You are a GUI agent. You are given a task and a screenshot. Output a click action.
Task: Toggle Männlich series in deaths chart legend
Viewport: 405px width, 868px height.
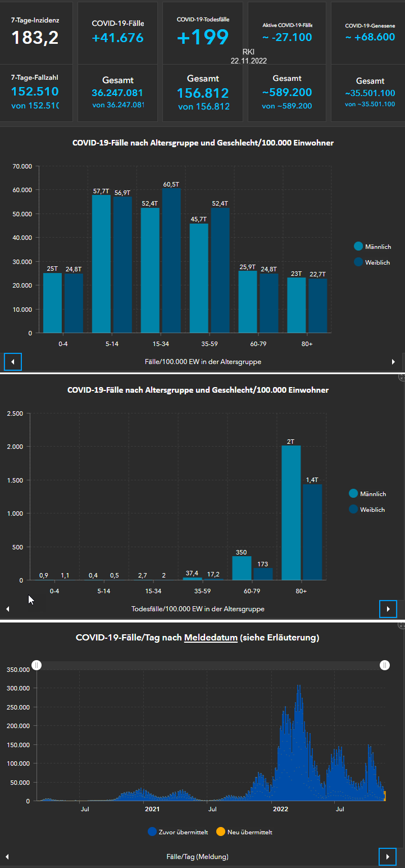pyautogui.click(x=367, y=494)
